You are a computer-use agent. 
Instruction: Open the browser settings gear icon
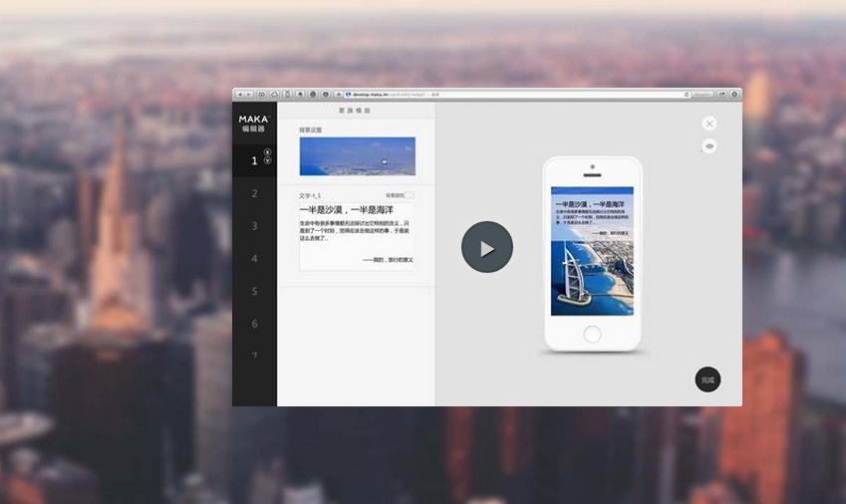734,95
